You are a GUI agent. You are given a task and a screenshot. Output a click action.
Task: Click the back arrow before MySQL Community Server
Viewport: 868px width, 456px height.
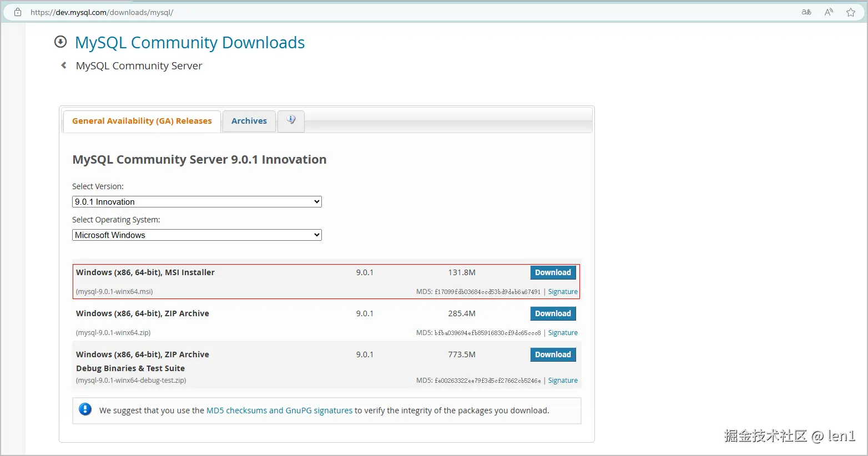point(64,65)
